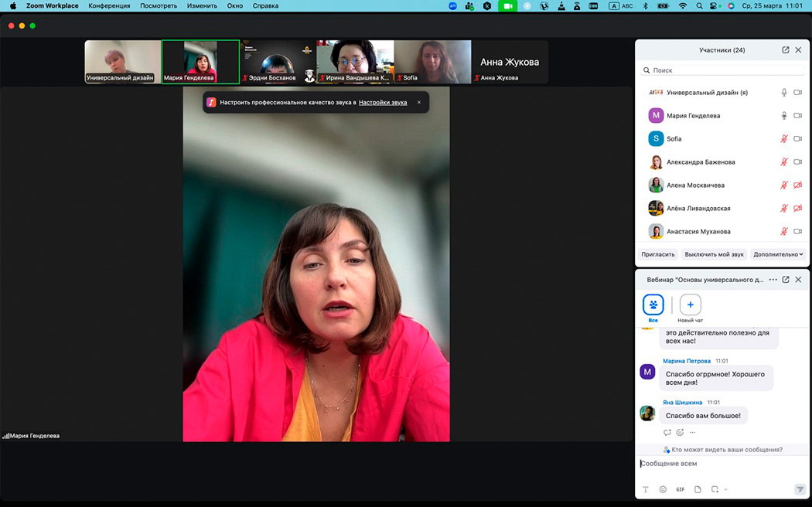Pop out the Участники panel

coord(786,50)
